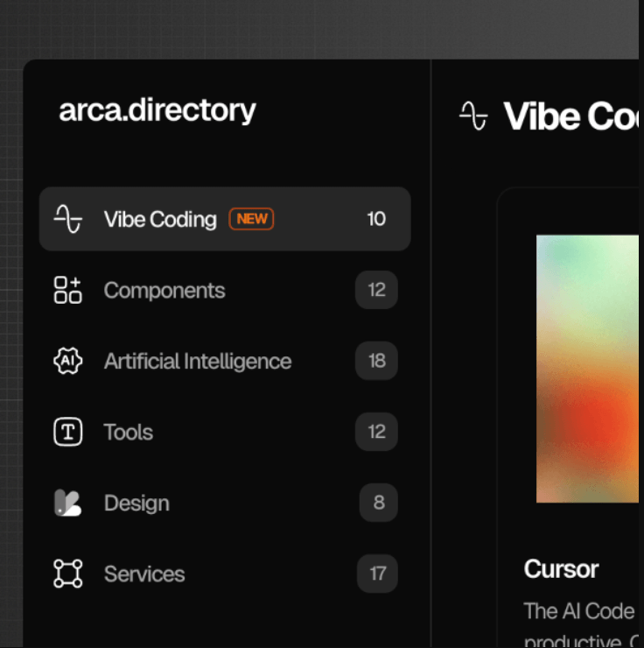Click the arca.directory logo
The image size is (644, 648).
[157, 110]
